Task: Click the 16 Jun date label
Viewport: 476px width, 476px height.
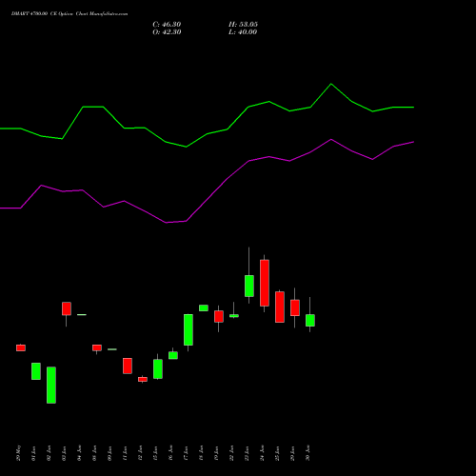Action: coord(170,453)
